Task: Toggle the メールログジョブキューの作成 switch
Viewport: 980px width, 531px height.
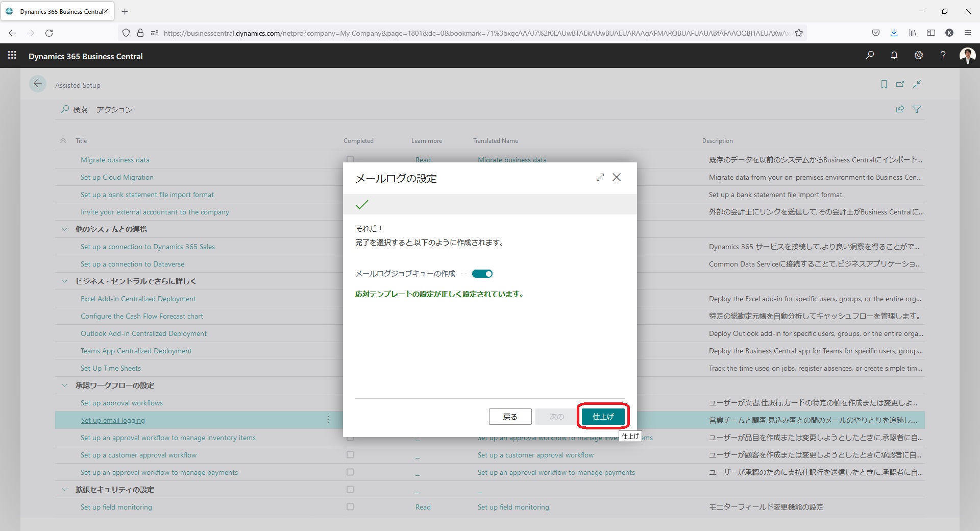Action: click(x=482, y=274)
